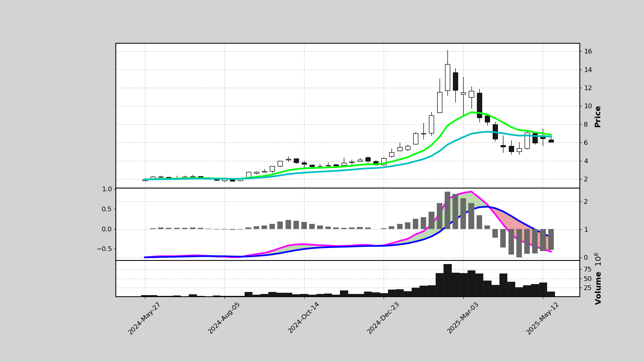
Task: Click the price tick value 16
Action: click(588, 52)
